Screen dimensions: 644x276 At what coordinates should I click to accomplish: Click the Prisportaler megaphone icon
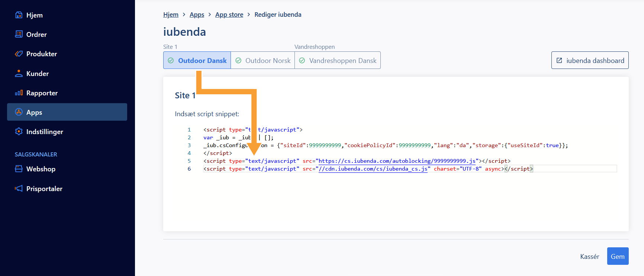19,188
